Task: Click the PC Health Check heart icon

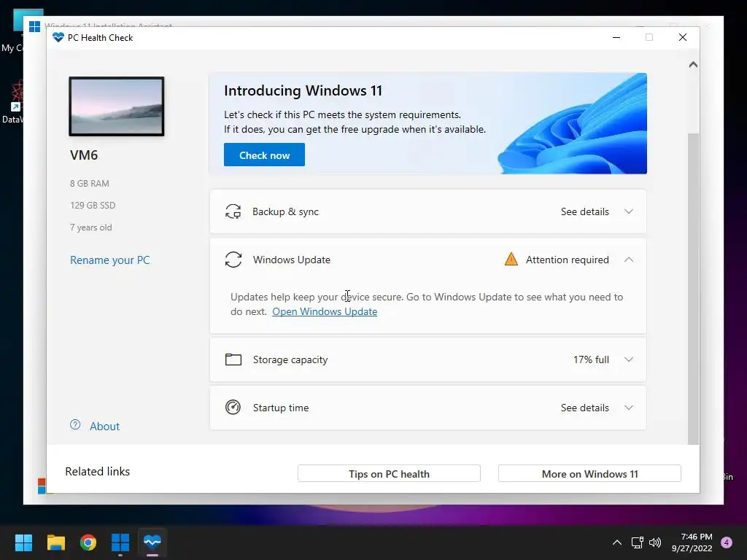Action: [x=58, y=37]
